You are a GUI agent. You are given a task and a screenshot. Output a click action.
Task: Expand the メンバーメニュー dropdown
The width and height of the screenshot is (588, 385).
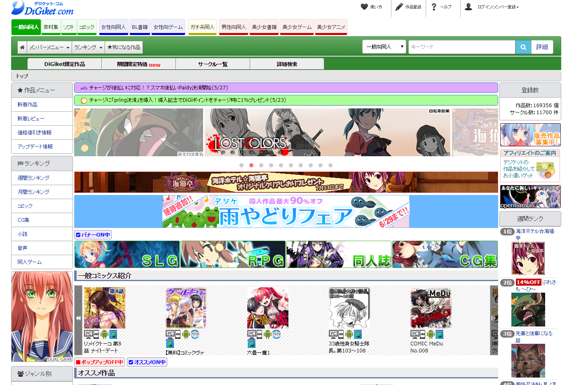click(x=49, y=47)
